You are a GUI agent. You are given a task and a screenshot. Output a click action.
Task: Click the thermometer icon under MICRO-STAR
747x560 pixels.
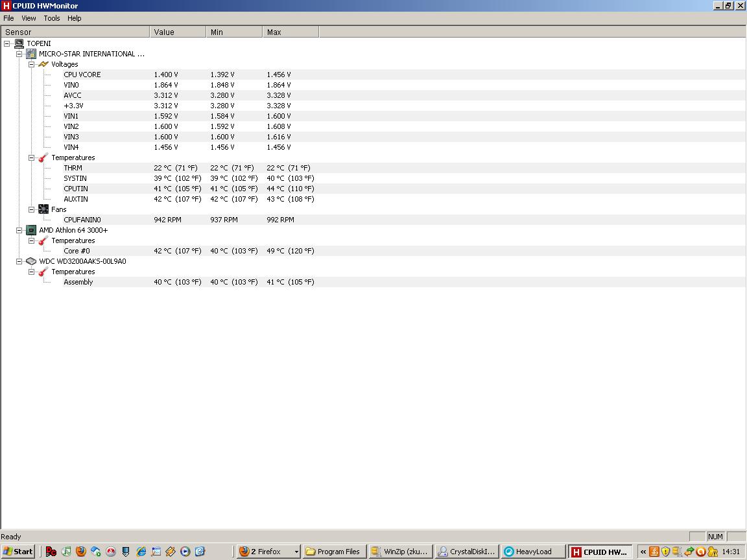[x=43, y=157]
